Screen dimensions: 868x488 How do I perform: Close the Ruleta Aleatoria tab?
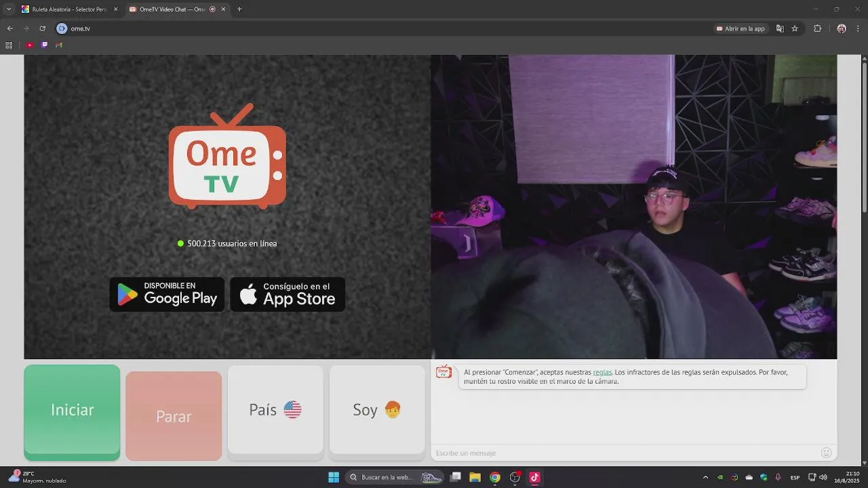point(115,9)
